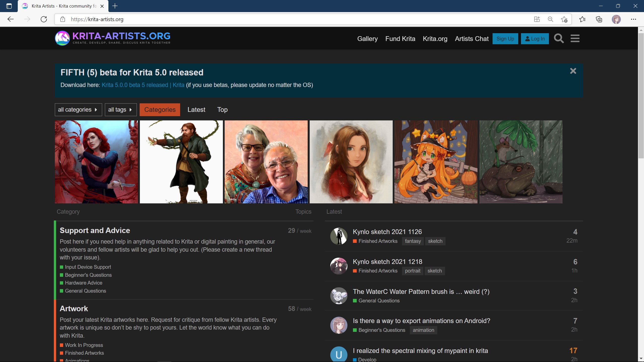Click the Sign Up button
644x362 pixels.
(505, 38)
